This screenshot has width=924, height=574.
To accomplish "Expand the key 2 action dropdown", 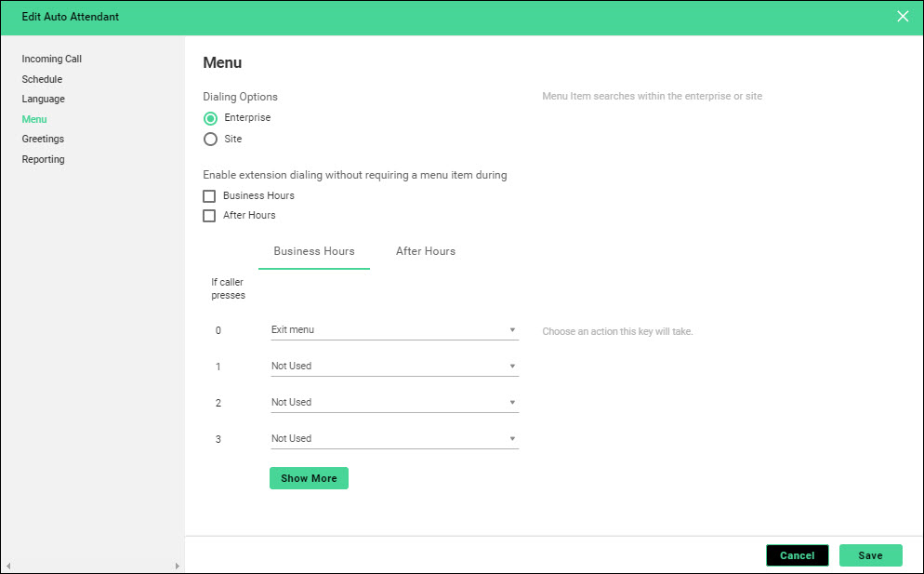I will 393,403.
